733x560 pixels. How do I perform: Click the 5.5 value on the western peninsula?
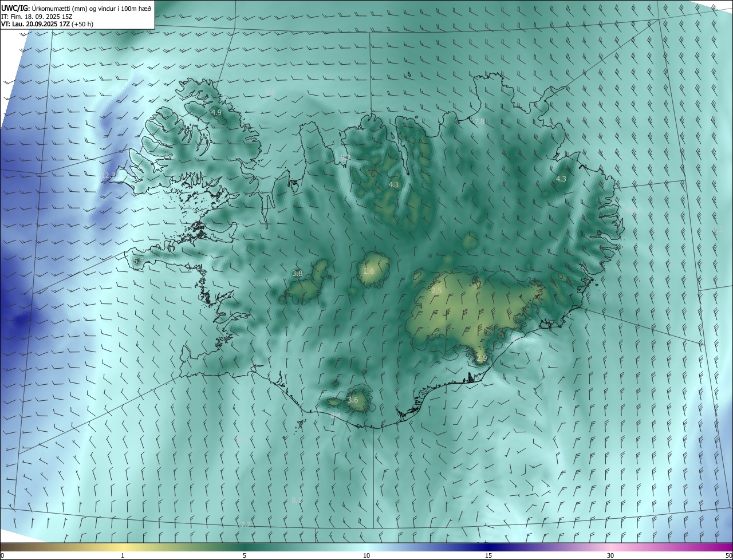[137, 261]
